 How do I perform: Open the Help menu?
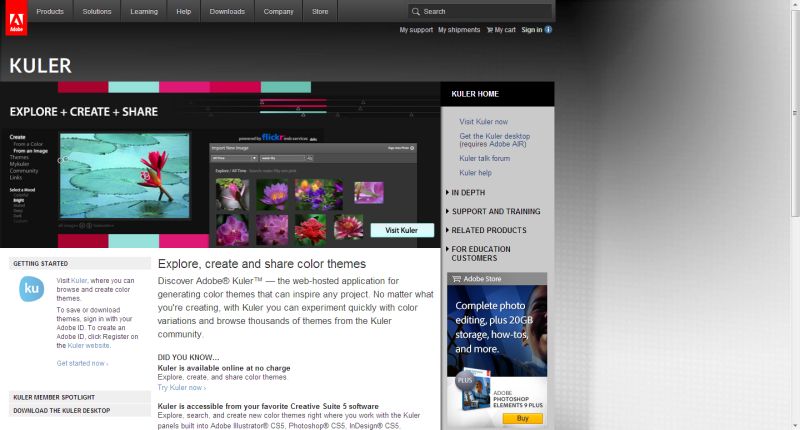(x=184, y=11)
